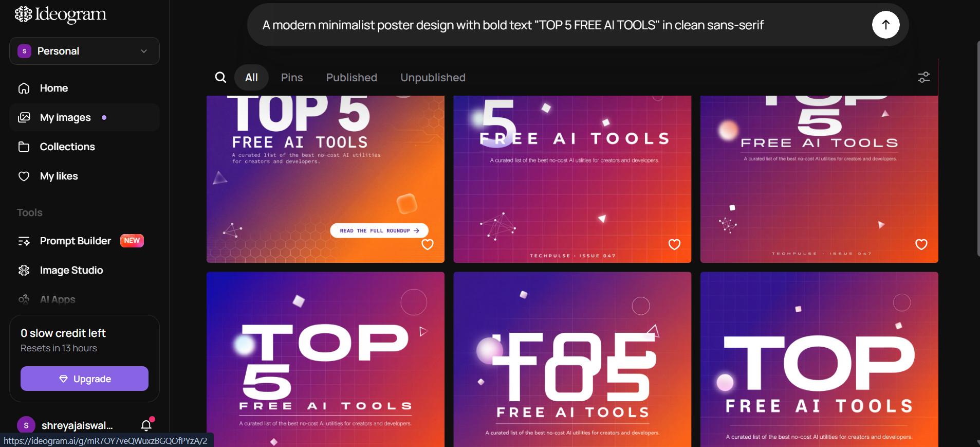Click the Resets in 13 hours text
Image resolution: width=980 pixels, height=447 pixels.
[59, 348]
